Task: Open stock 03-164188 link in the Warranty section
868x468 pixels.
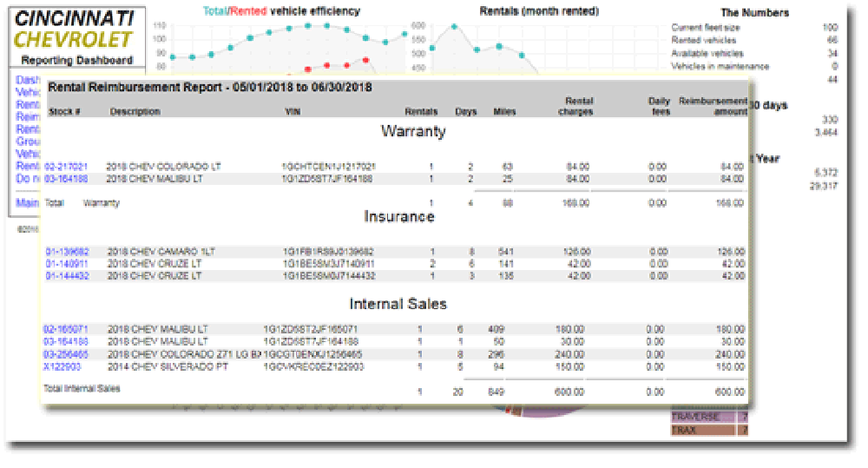Action: pos(66,179)
